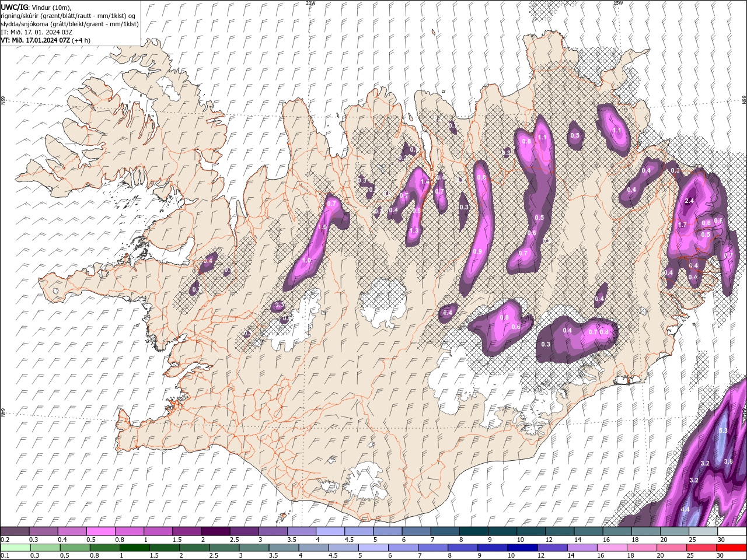Select the dark green 1 swatch in the lower legend row

point(134,548)
